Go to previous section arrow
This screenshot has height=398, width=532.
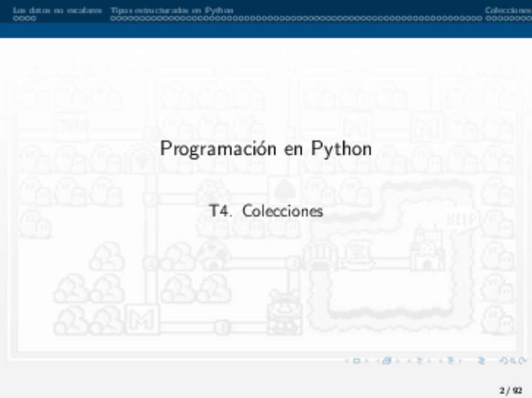pos(441,360)
